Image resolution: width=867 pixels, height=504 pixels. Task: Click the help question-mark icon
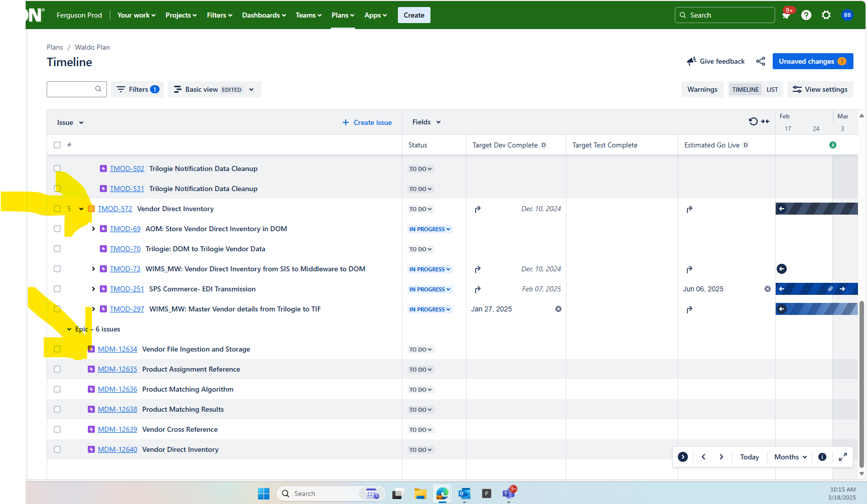point(806,15)
